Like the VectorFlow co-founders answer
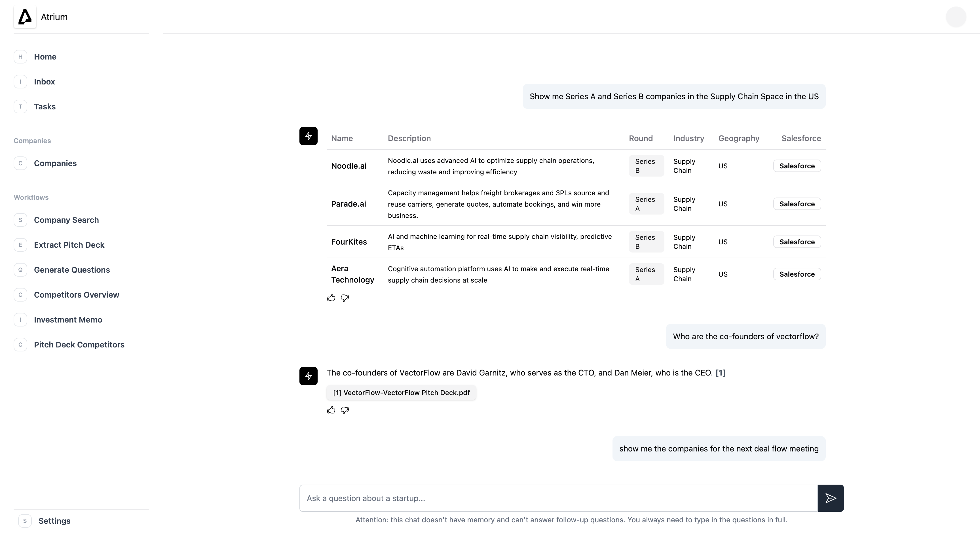 331,410
